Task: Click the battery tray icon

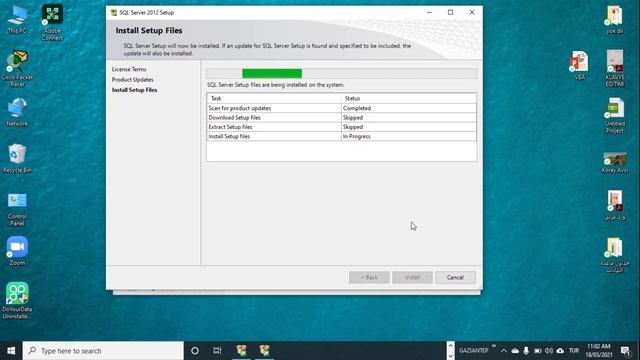Action: click(538, 351)
